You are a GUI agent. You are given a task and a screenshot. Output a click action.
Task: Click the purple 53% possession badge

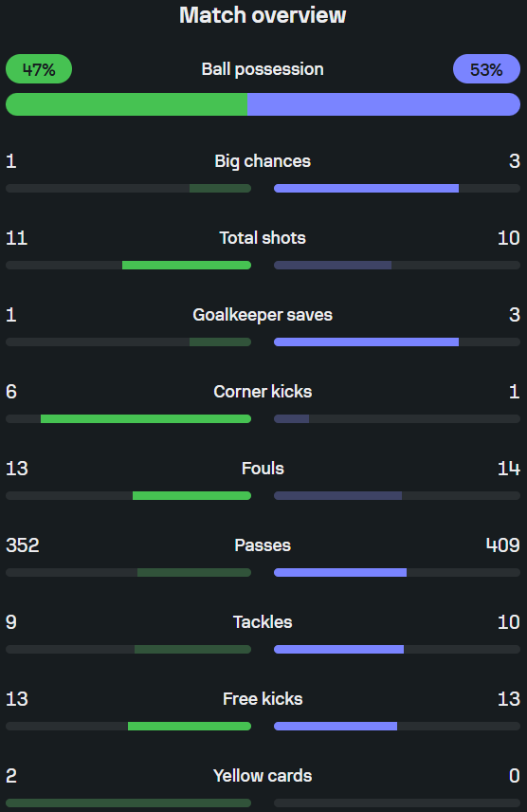(486, 69)
